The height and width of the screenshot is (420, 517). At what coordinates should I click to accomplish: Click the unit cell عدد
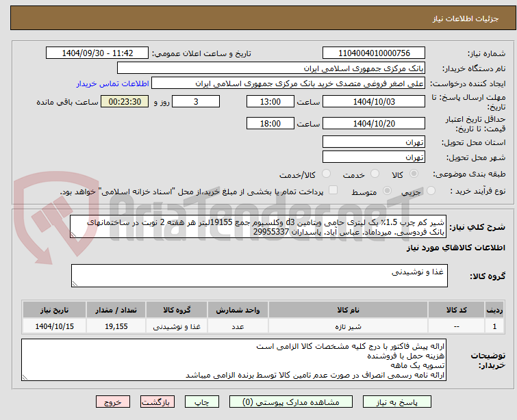point(238,326)
